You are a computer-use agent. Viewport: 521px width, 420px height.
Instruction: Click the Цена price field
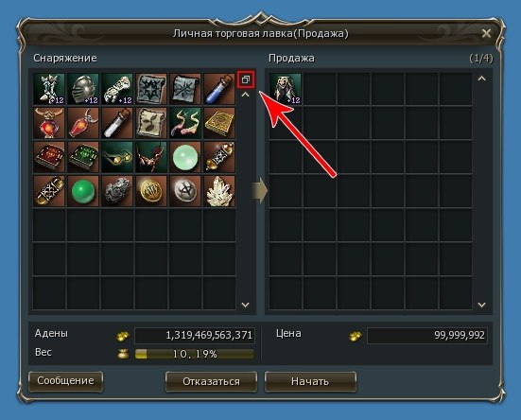pyautogui.click(x=427, y=336)
